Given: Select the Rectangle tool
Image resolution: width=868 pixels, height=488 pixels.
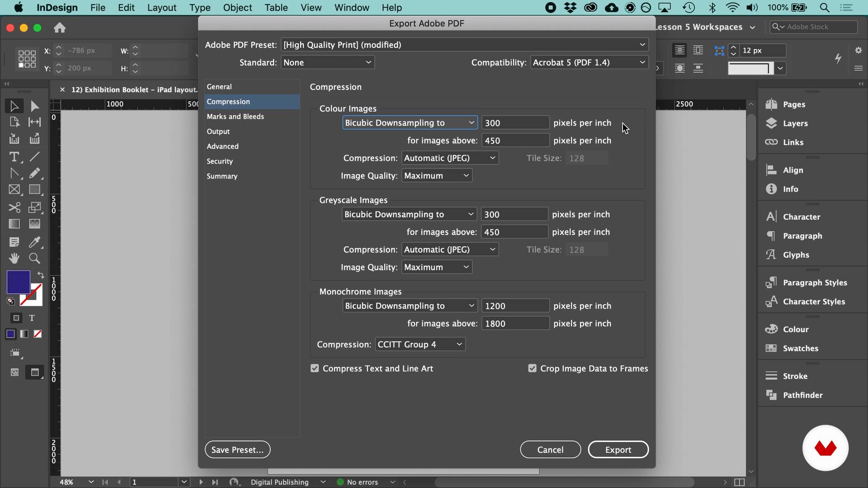Looking at the screenshot, I should pos(35,190).
